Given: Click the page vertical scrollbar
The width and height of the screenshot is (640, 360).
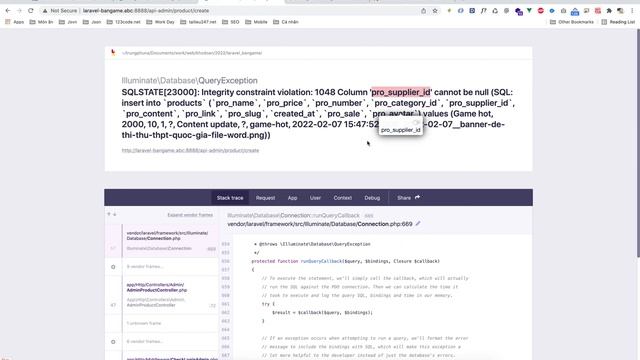Looking at the screenshot, I should tap(637, 143).
